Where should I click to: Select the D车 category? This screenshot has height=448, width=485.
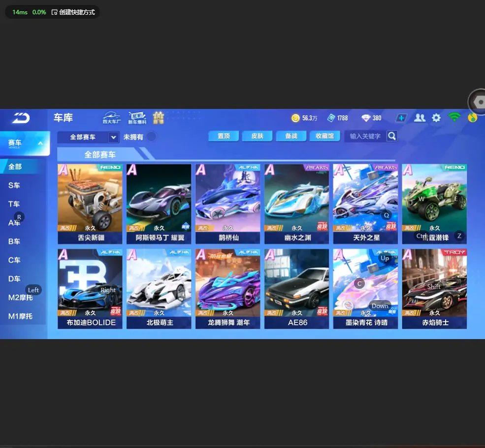14,278
